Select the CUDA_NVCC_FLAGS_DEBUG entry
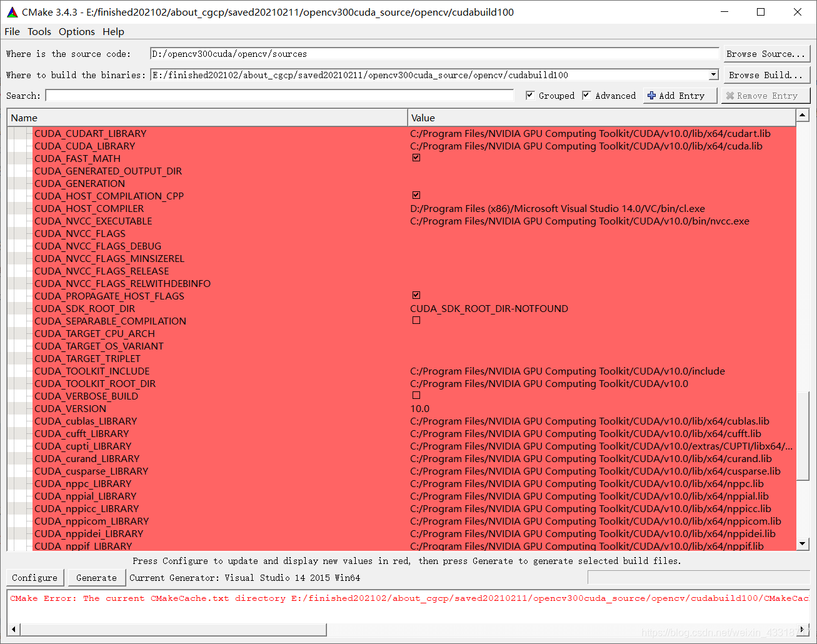The width and height of the screenshot is (817, 644). click(98, 246)
